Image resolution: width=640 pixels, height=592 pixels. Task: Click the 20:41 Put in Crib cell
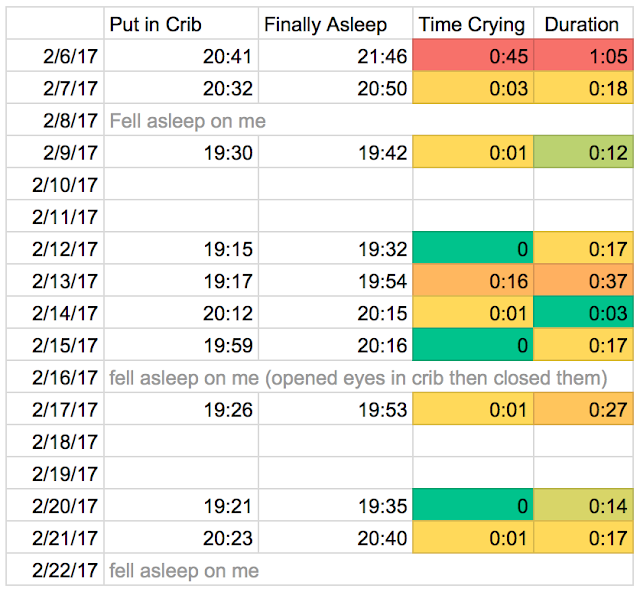[x=180, y=57]
